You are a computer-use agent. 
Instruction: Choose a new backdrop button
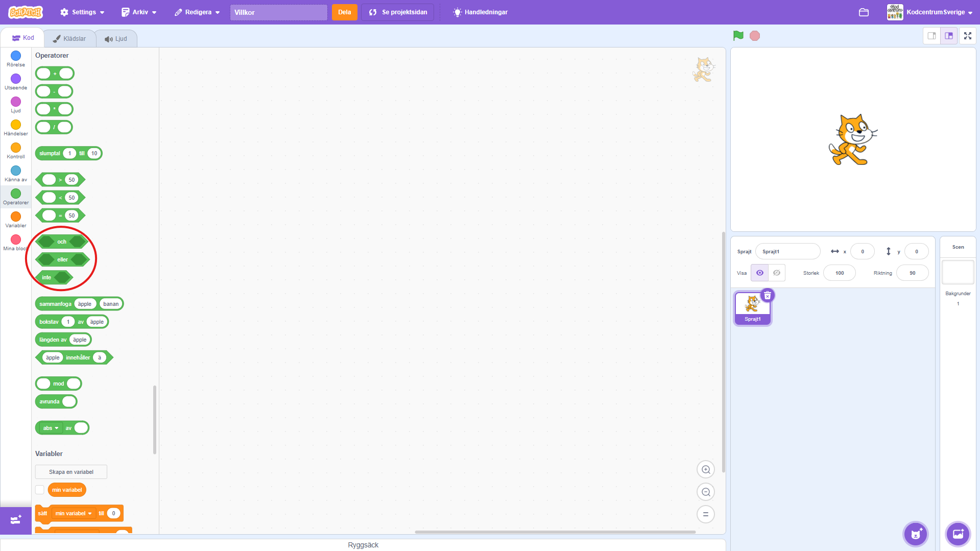(958, 534)
